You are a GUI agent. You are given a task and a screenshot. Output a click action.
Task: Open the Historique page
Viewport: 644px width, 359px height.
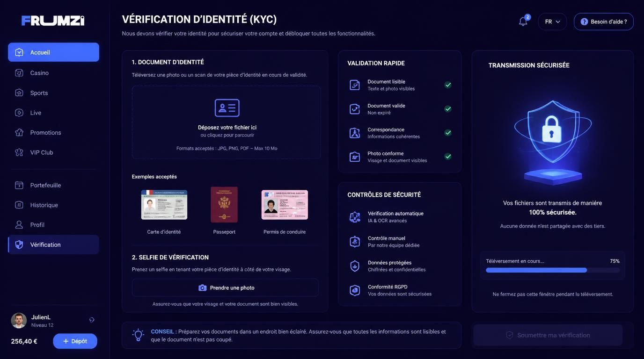[x=53, y=205]
